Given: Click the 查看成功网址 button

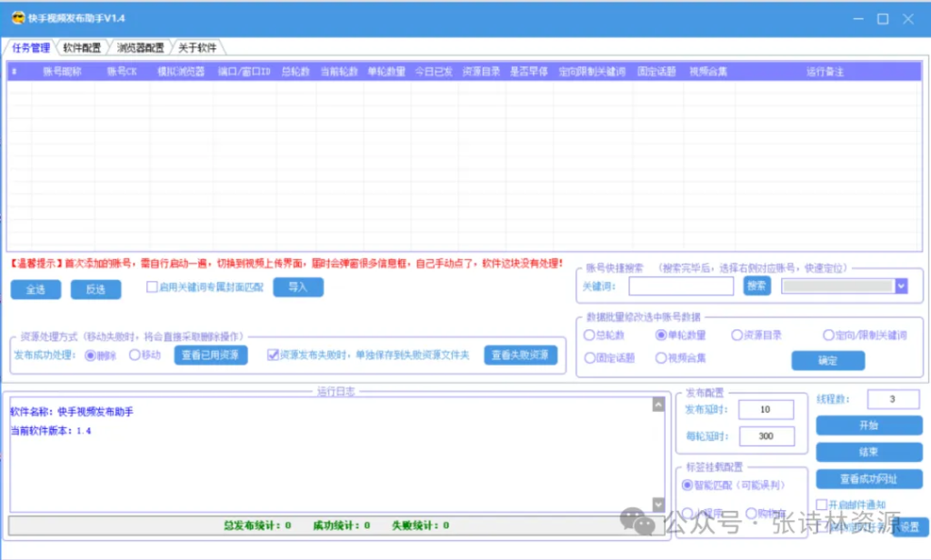Looking at the screenshot, I should (868, 479).
